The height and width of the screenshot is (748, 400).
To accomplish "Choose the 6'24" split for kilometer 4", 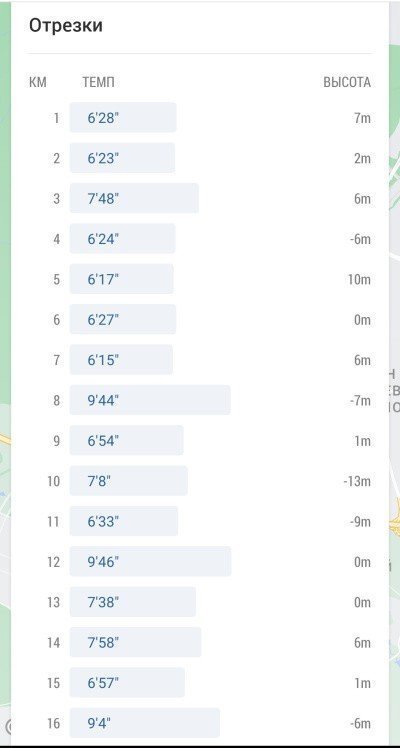I will coord(123,239).
